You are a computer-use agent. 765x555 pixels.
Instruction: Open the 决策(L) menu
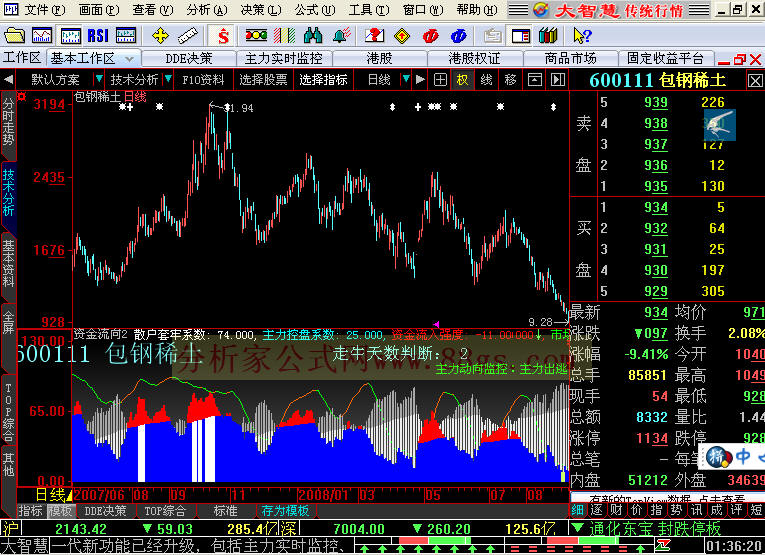[x=261, y=10]
